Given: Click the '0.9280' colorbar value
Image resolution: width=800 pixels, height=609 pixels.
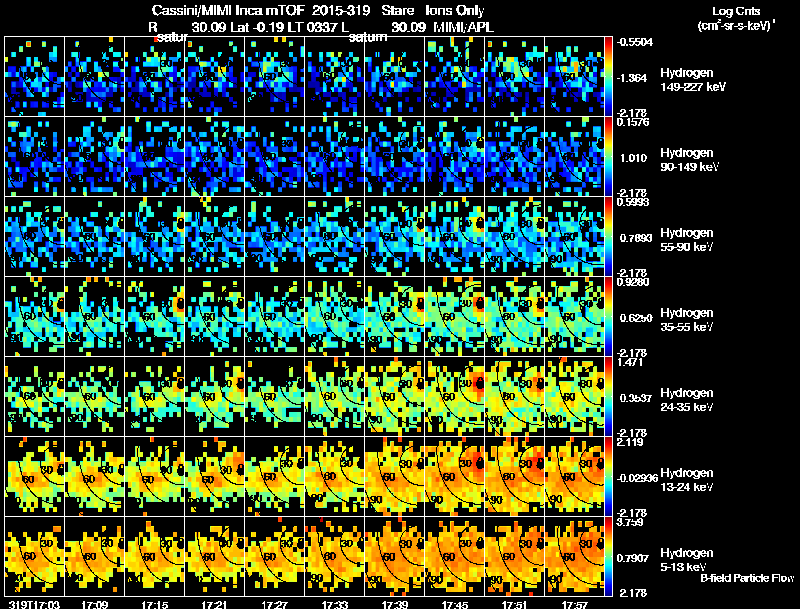Looking at the screenshot, I should (x=633, y=282).
